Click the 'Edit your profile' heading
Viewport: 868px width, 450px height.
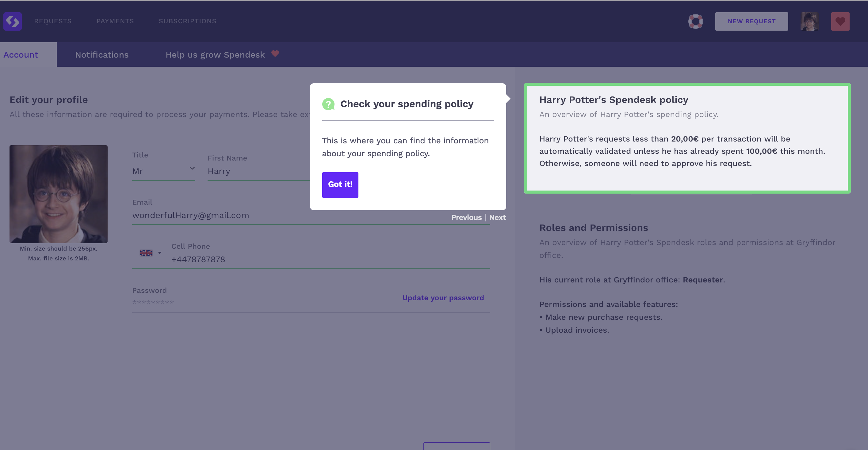[x=48, y=100]
